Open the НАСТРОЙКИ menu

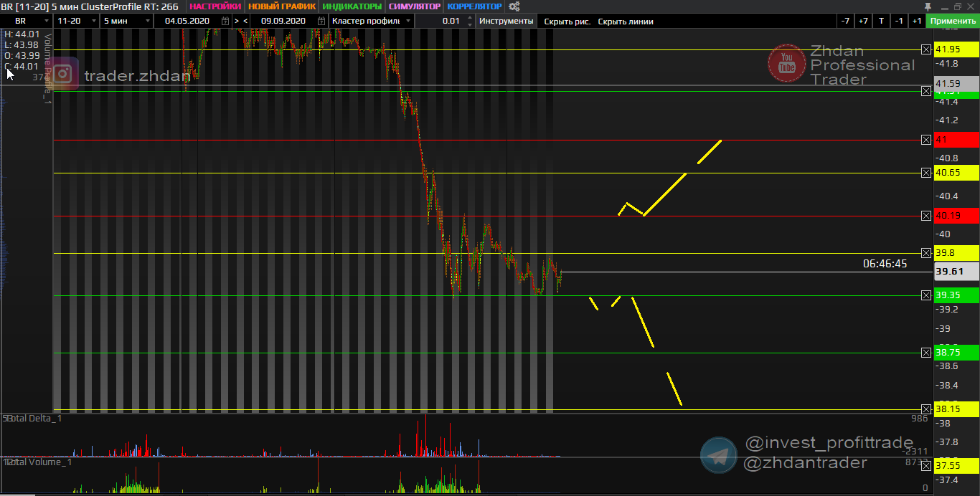point(215,6)
